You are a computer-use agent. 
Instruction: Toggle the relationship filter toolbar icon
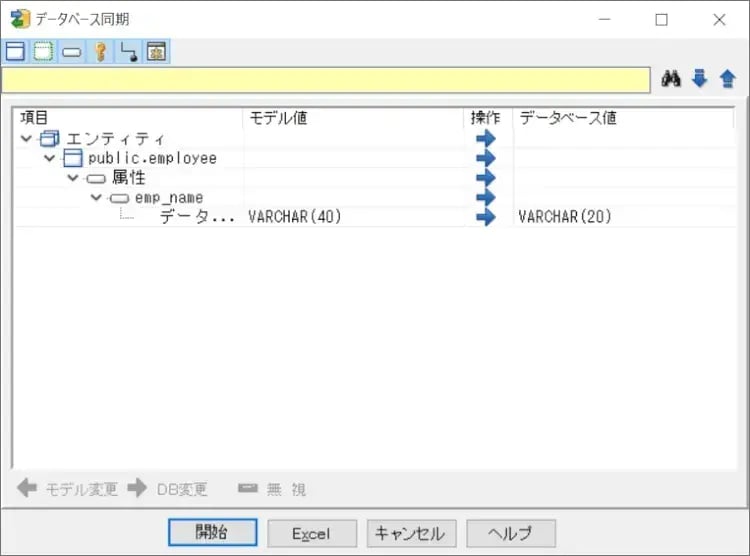click(x=128, y=52)
